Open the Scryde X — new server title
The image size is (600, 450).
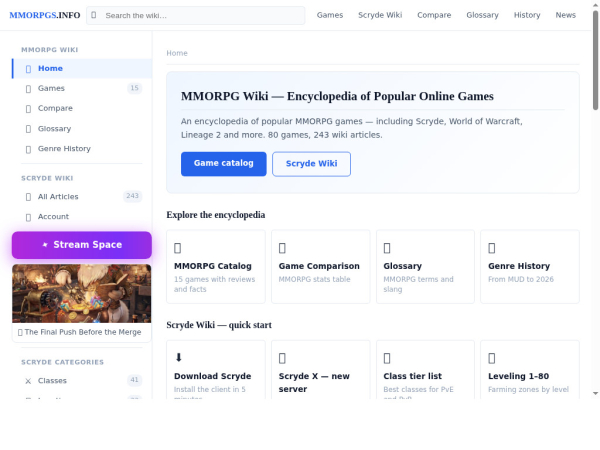point(314,383)
